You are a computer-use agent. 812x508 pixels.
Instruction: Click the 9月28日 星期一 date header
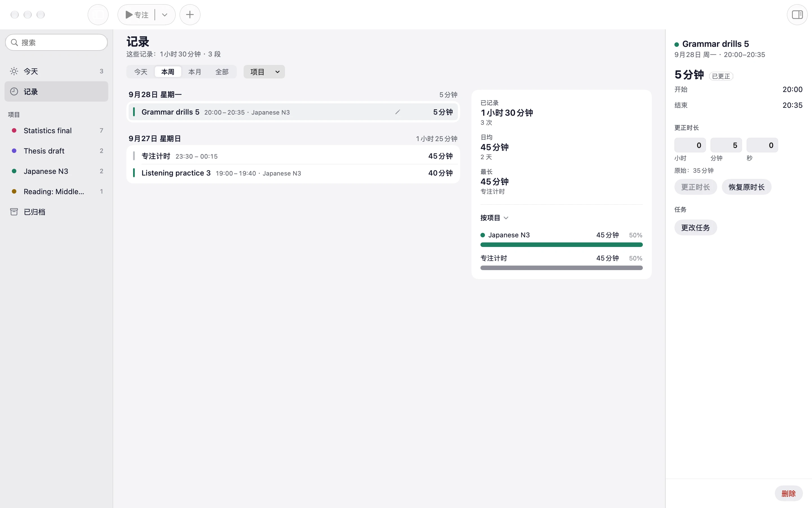click(155, 95)
